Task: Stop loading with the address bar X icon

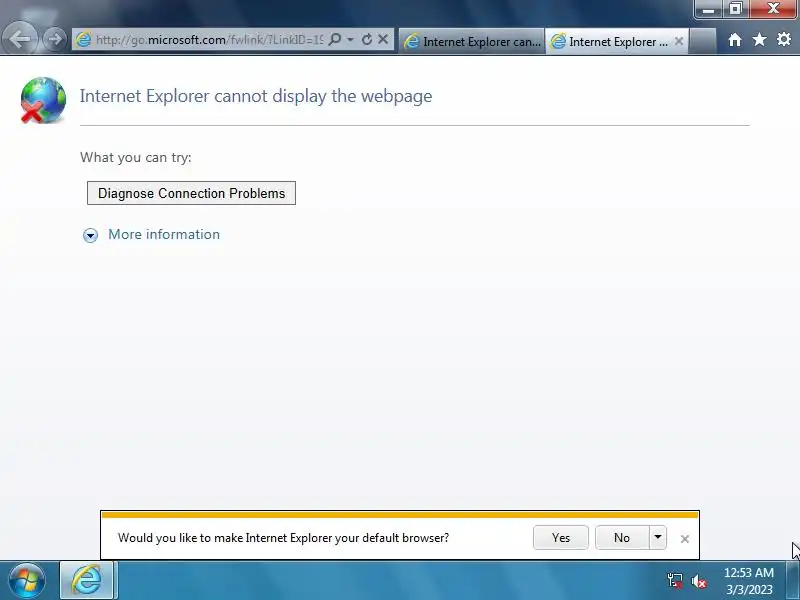Action: tap(383, 39)
